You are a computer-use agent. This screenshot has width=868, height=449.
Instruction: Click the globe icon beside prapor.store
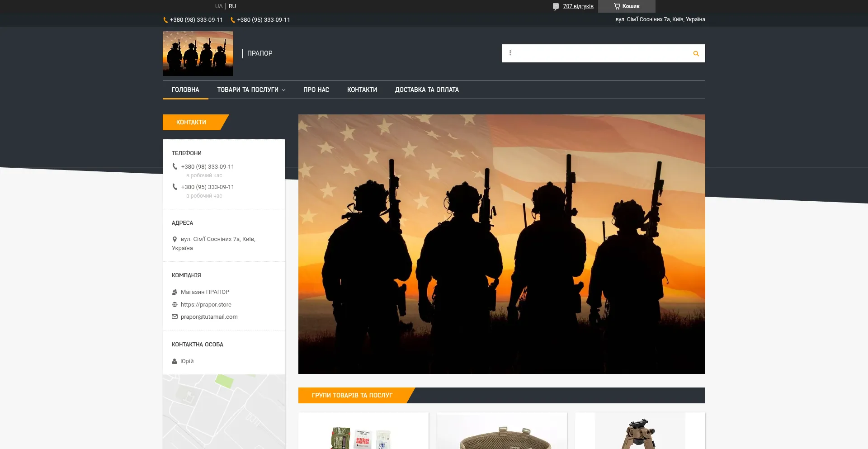coord(175,305)
